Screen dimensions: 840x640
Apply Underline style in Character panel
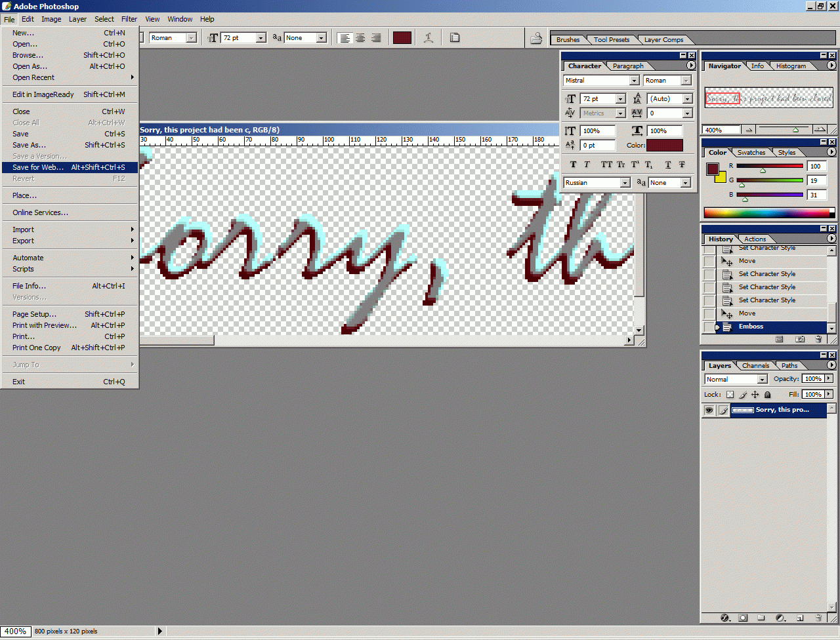pos(668,165)
